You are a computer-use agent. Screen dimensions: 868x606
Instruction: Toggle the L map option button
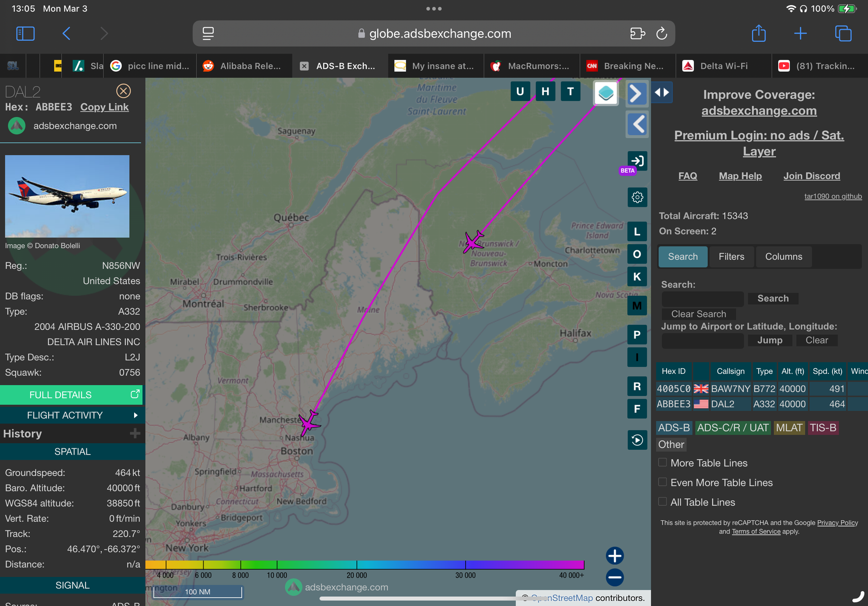tap(637, 232)
